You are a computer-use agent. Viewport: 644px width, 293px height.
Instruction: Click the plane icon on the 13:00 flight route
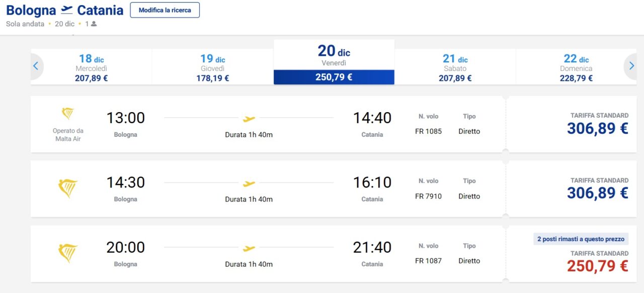pyautogui.click(x=249, y=119)
